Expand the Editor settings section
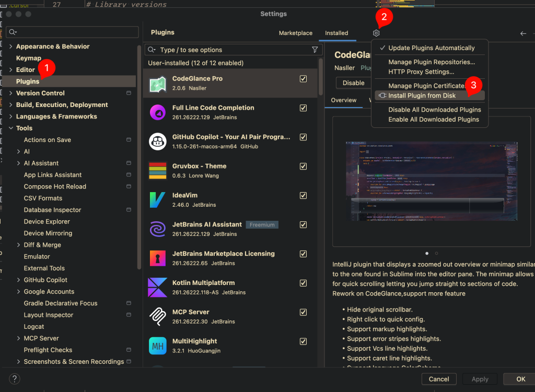The width and height of the screenshot is (535, 392). tap(10, 70)
